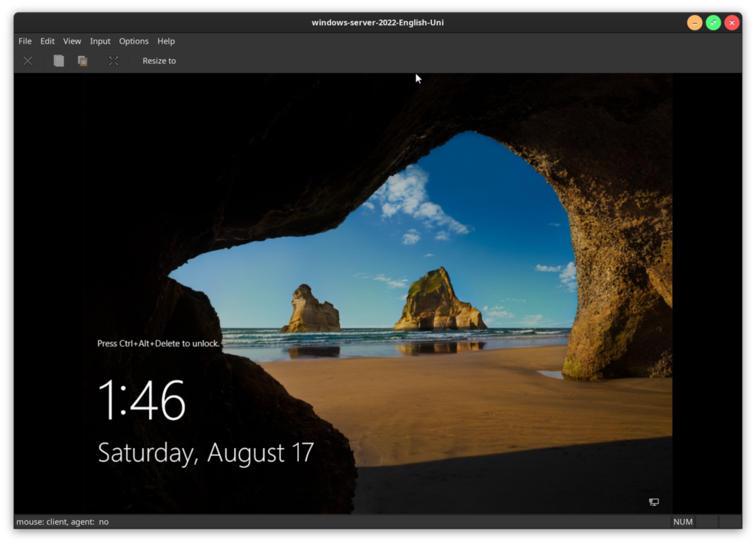This screenshot has height=544, width=756.
Task: Open the File menu
Action: (25, 41)
